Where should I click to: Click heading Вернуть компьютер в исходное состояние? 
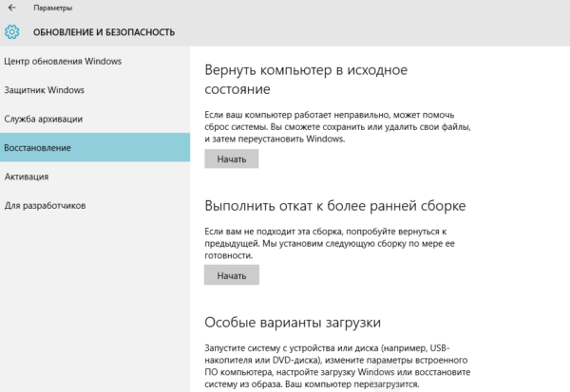pos(306,79)
